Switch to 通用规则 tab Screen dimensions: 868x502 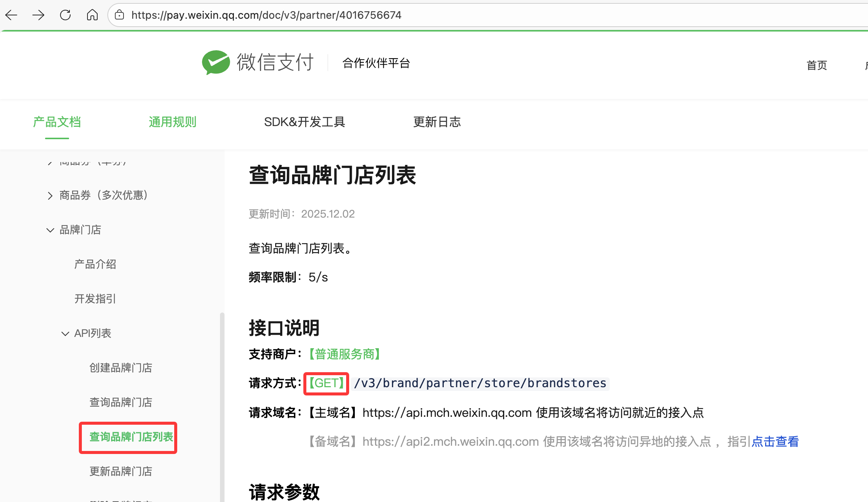coord(172,122)
